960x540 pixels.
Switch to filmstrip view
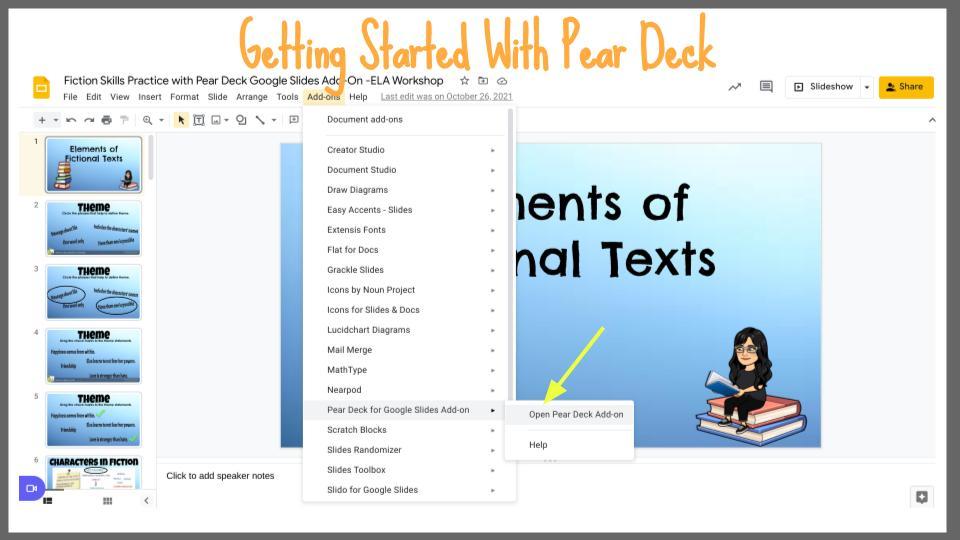(x=48, y=501)
